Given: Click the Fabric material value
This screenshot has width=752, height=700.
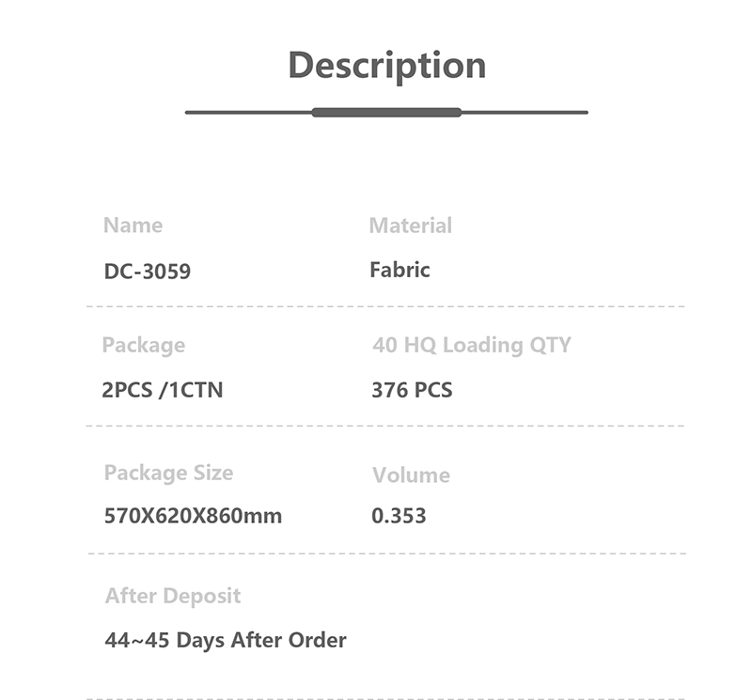Looking at the screenshot, I should (399, 271).
